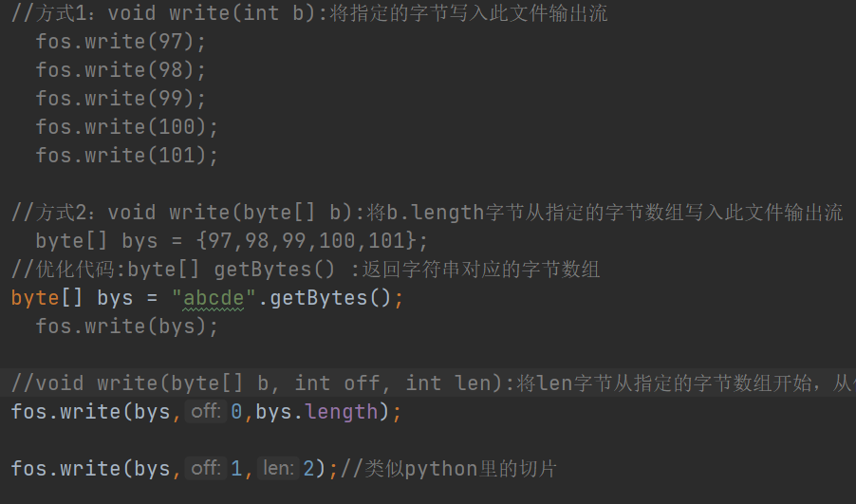Click the purple length field
The height and width of the screenshot is (504, 856).
[x=342, y=412]
